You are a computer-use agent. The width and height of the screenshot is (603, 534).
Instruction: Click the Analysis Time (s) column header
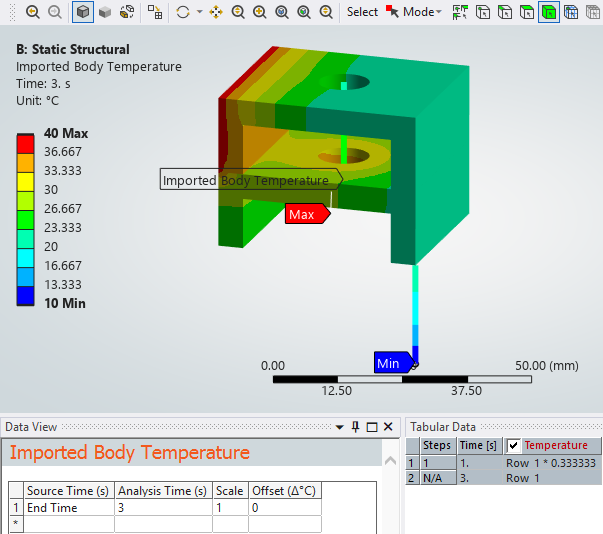[x=163, y=491]
